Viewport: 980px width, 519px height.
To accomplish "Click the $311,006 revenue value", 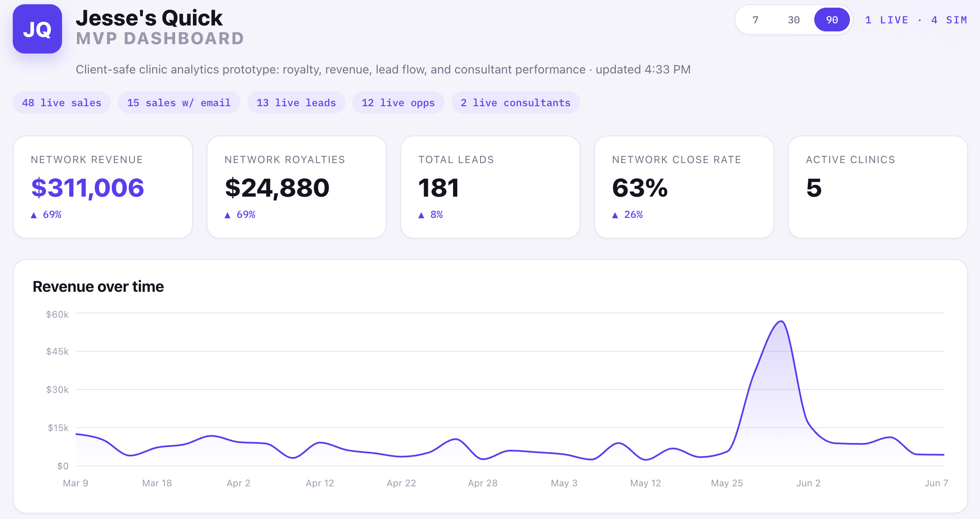I will pyautogui.click(x=88, y=188).
